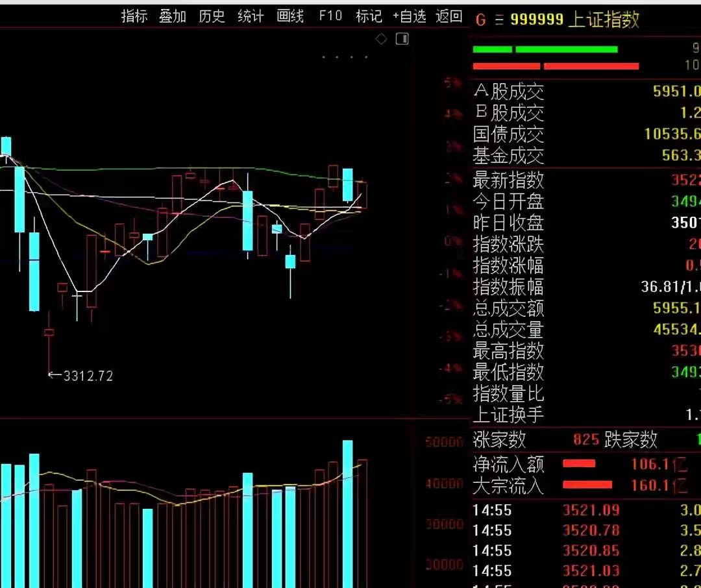Select the tallest cyan volume bar

[x=348, y=513]
